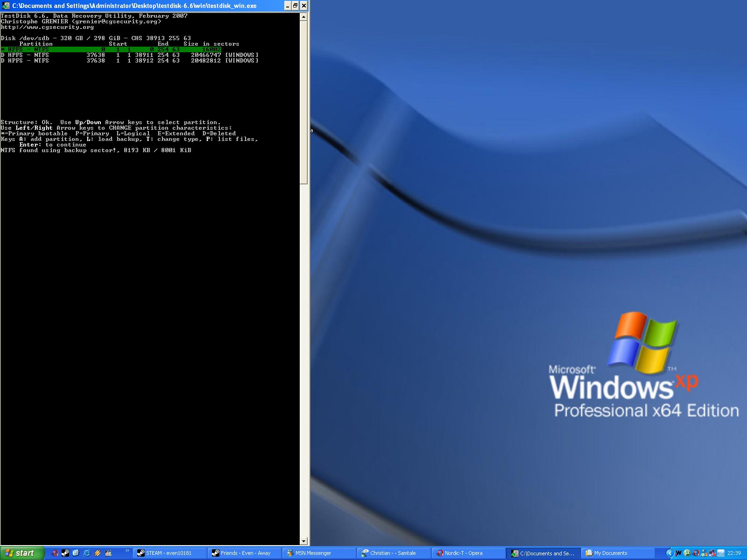Click the tray icon next to the clock
The height and width of the screenshot is (560, 747).
tap(721, 553)
